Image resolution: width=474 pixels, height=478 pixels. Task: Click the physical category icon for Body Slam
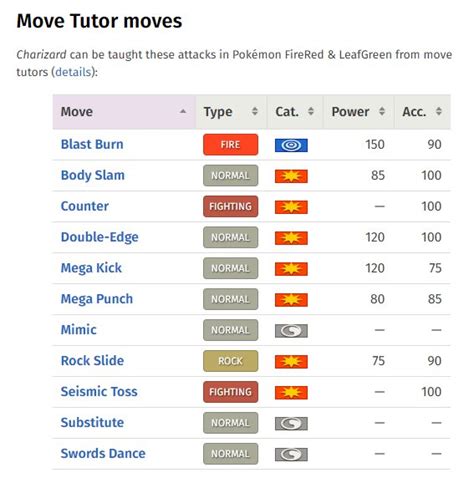[x=291, y=176]
